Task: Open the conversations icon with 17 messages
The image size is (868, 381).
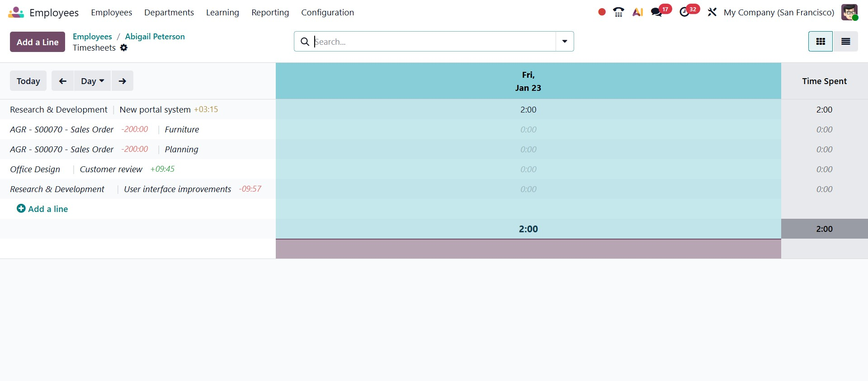Action: coord(656,12)
